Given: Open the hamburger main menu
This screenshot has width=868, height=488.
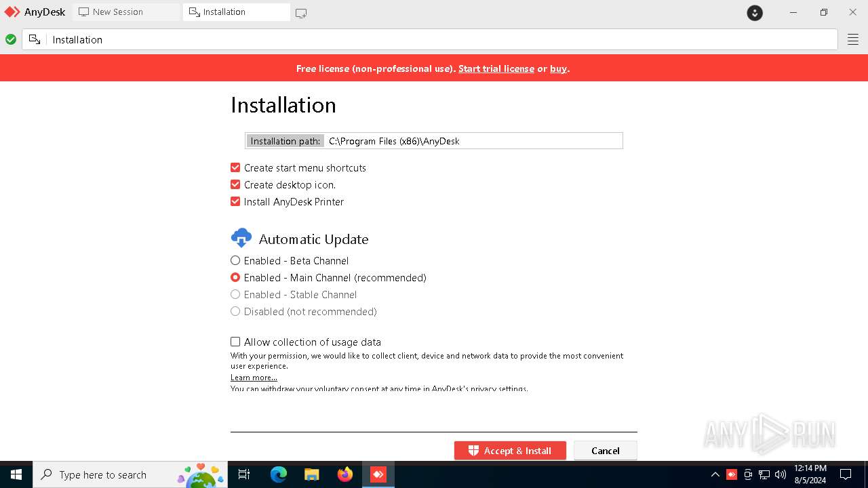Looking at the screenshot, I should [x=853, y=39].
